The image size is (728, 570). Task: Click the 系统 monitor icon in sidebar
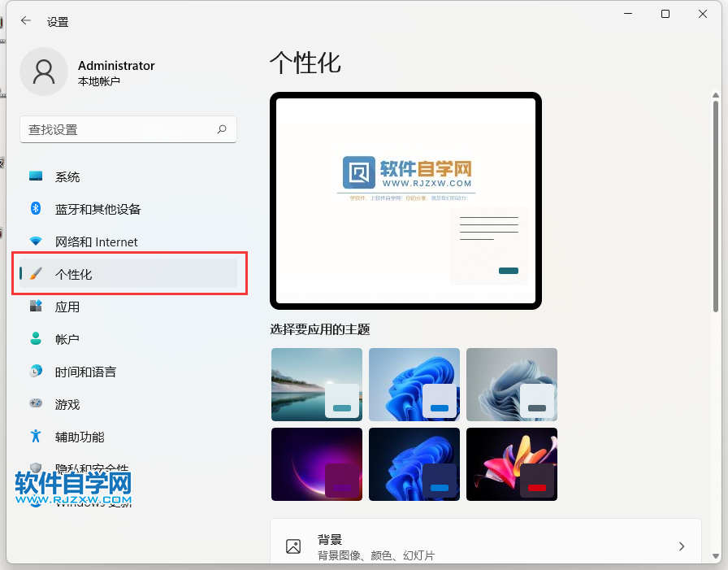point(36,176)
